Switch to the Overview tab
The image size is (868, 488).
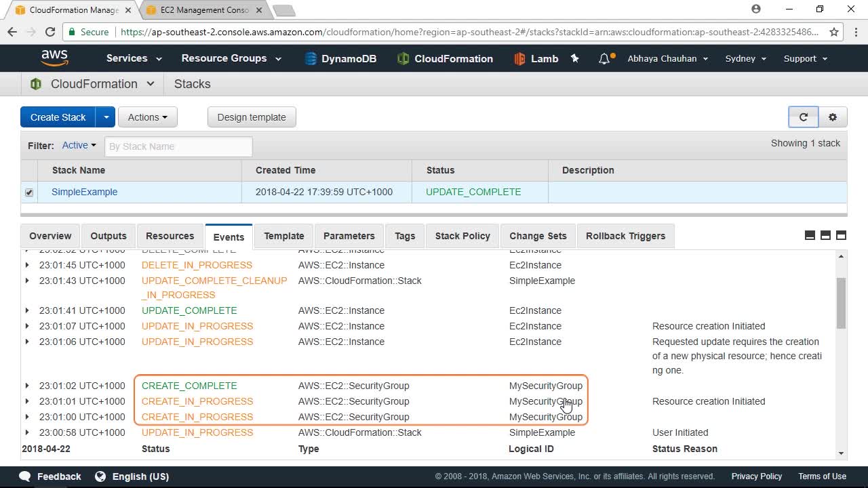point(50,236)
